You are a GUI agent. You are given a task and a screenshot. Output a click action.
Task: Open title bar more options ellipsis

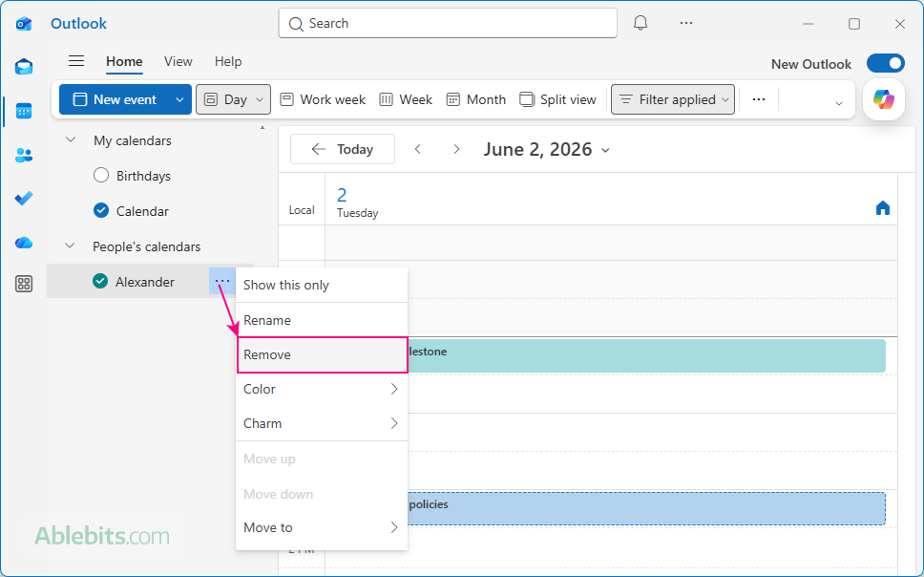point(686,23)
